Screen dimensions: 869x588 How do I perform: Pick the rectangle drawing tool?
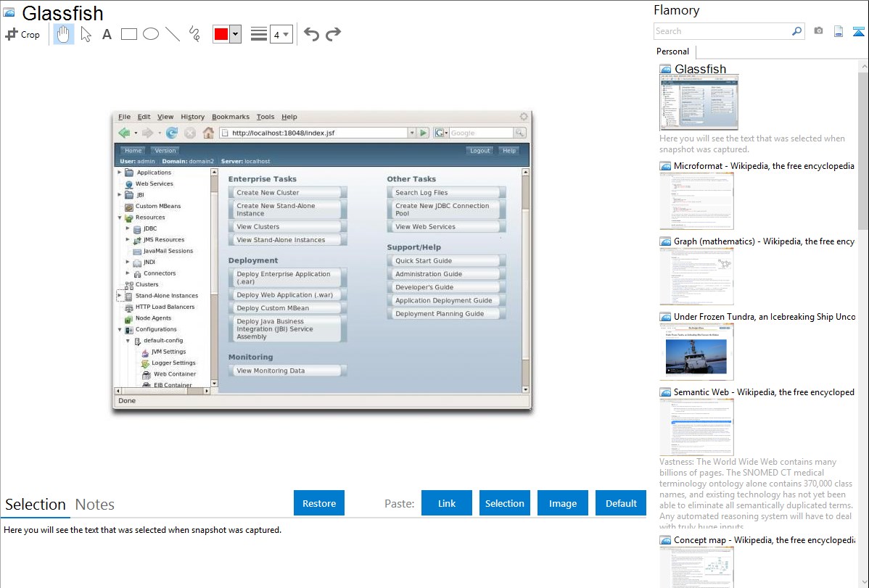pos(128,34)
